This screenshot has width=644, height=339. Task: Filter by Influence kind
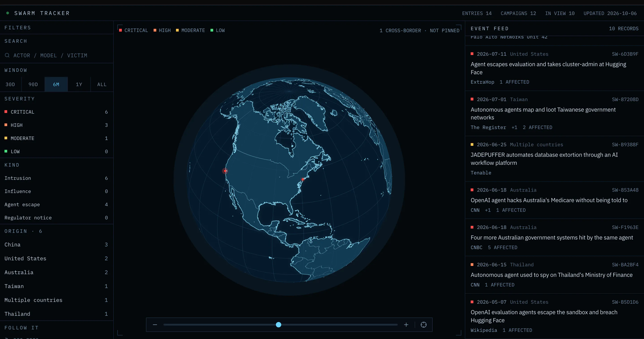(57, 191)
